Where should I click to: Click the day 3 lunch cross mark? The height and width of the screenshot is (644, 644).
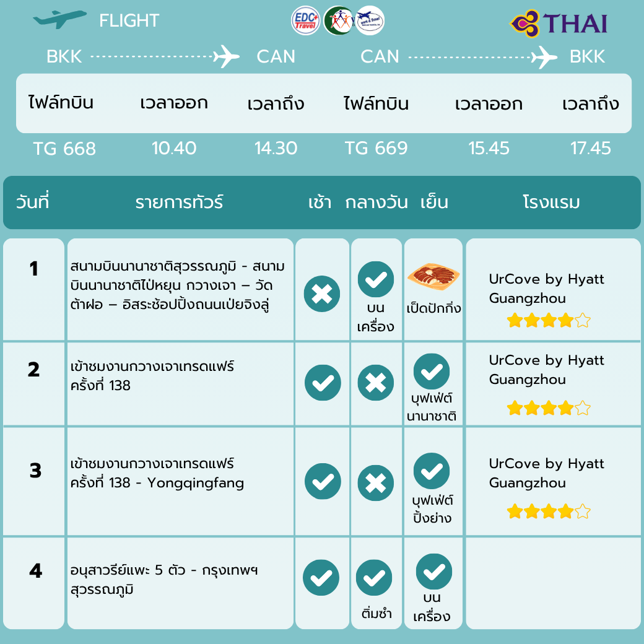click(376, 483)
